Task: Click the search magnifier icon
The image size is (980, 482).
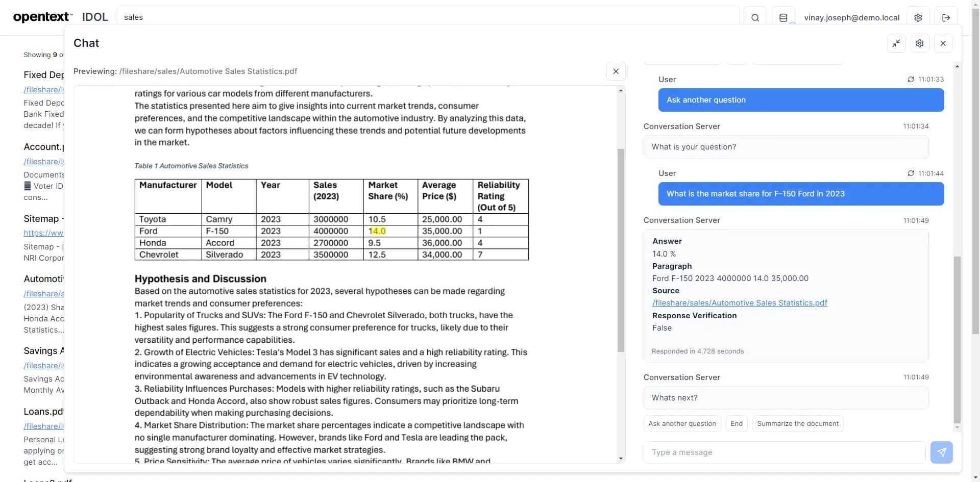Action: click(x=755, y=18)
